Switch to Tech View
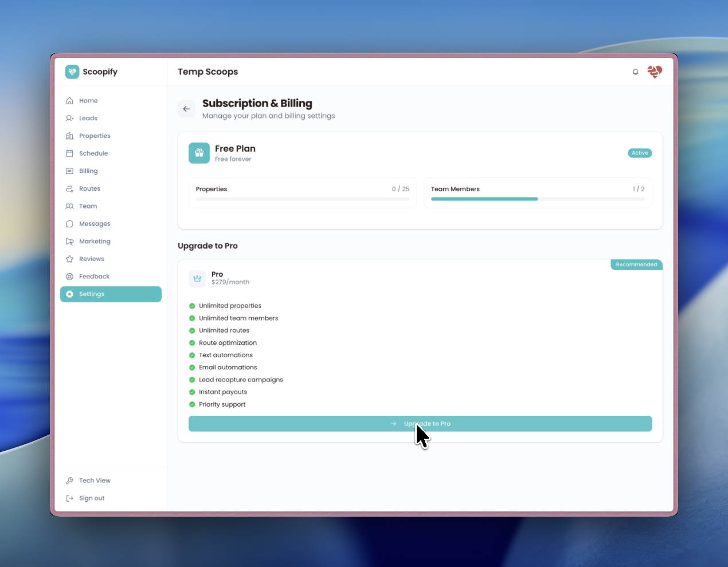The width and height of the screenshot is (728, 567). [95, 480]
